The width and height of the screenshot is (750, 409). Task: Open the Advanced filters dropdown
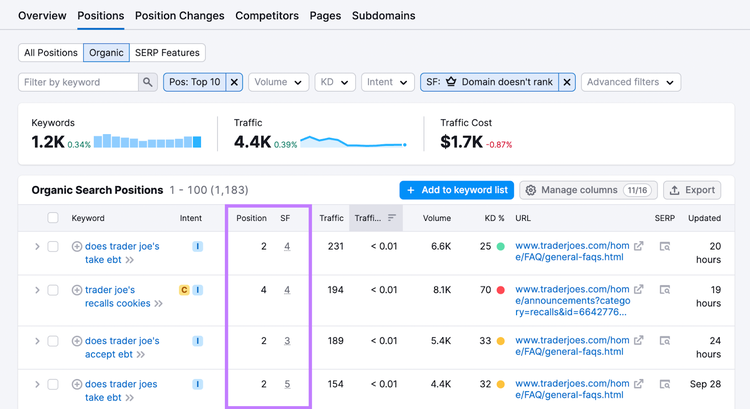(631, 82)
